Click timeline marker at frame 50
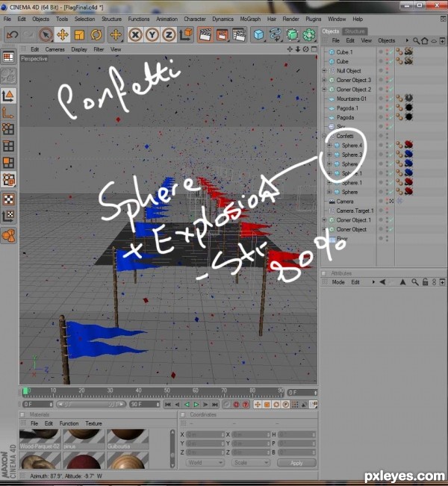Viewport: 448px width, 486px height. (167, 391)
